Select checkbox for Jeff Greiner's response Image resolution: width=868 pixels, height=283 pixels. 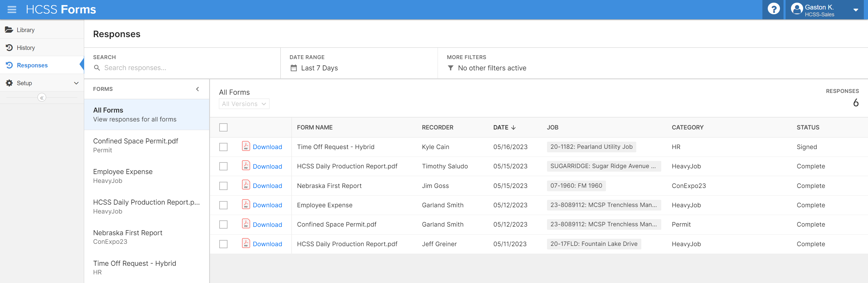pos(223,244)
